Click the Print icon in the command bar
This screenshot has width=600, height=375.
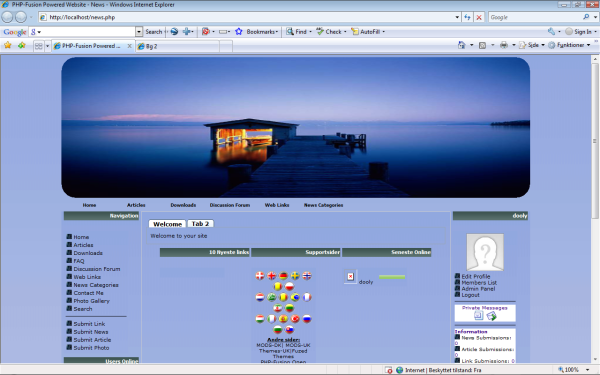[504, 45]
